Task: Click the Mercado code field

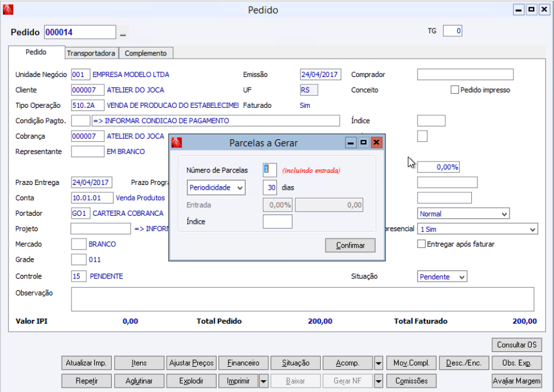Action: tap(78, 244)
